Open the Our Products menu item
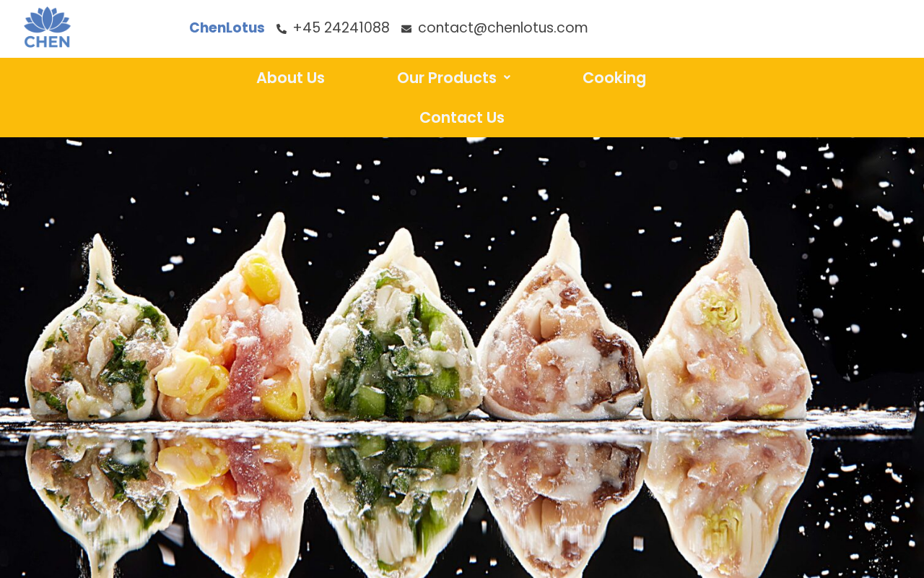The width and height of the screenshot is (924, 578). point(447,77)
